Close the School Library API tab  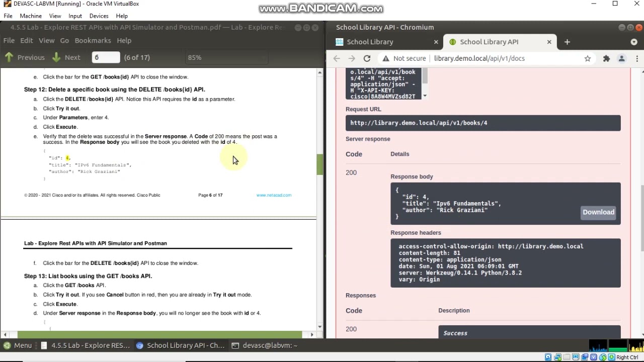click(x=549, y=42)
